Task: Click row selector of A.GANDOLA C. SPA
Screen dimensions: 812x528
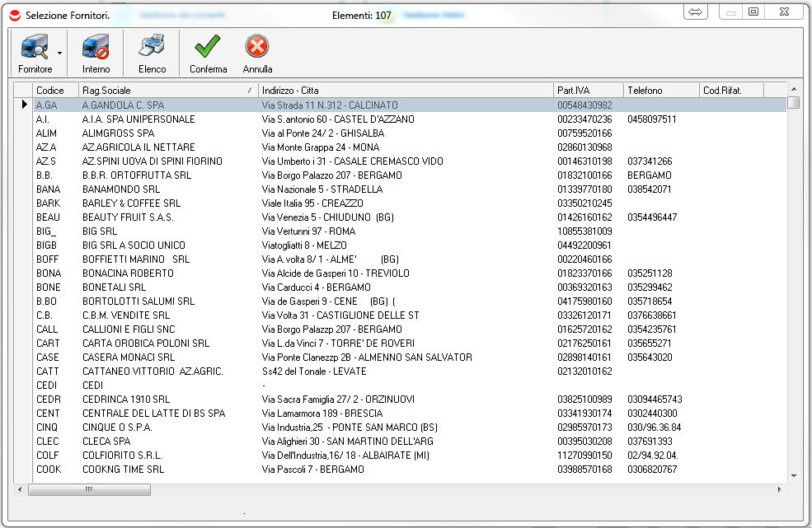Action: coord(24,105)
